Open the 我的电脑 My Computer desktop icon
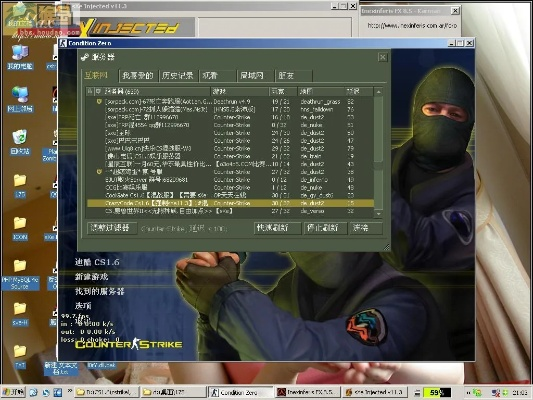Viewport: 533px width, 400px height. [20, 56]
